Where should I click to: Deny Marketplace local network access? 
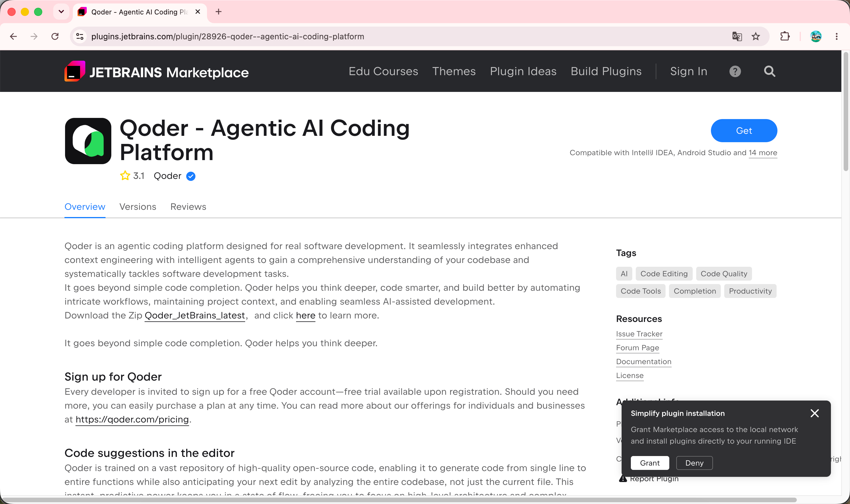pos(694,463)
